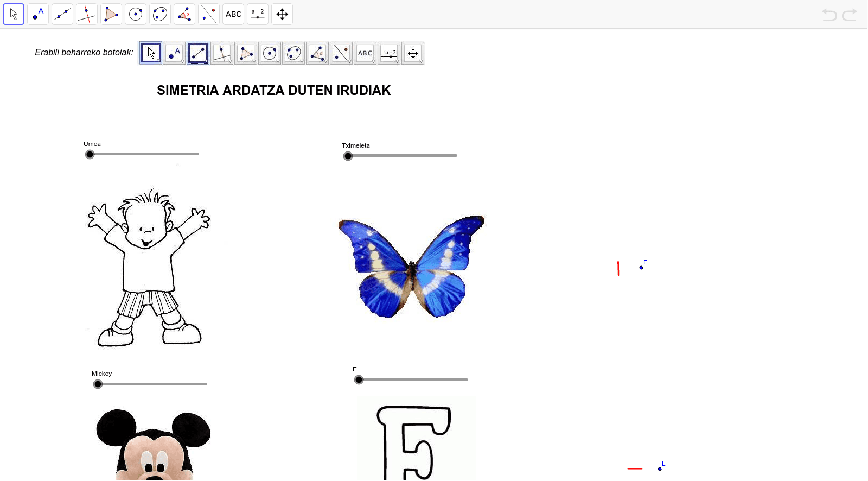Click the Mickey slider handle
Viewport: 868px width, 481px height.
98,384
